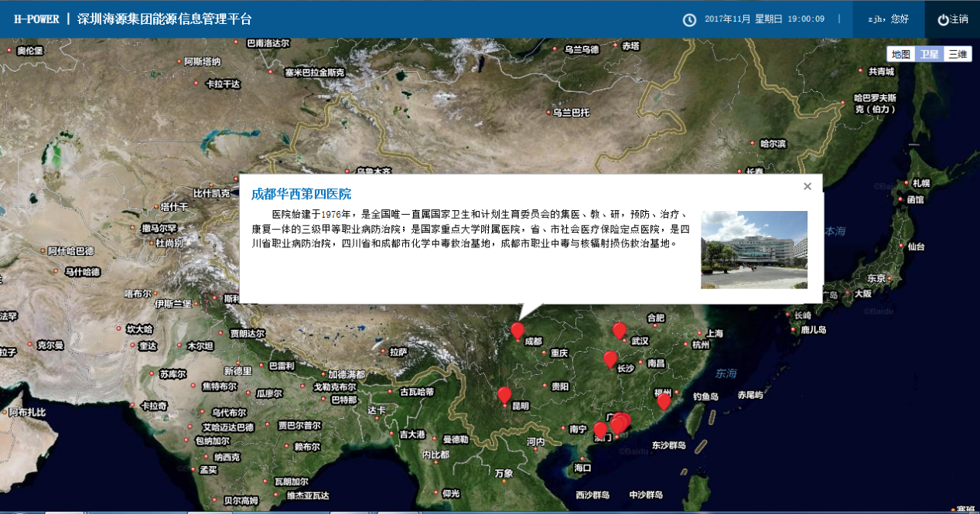Click the date and time display
980x514 pixels.
tap(764, 19)
